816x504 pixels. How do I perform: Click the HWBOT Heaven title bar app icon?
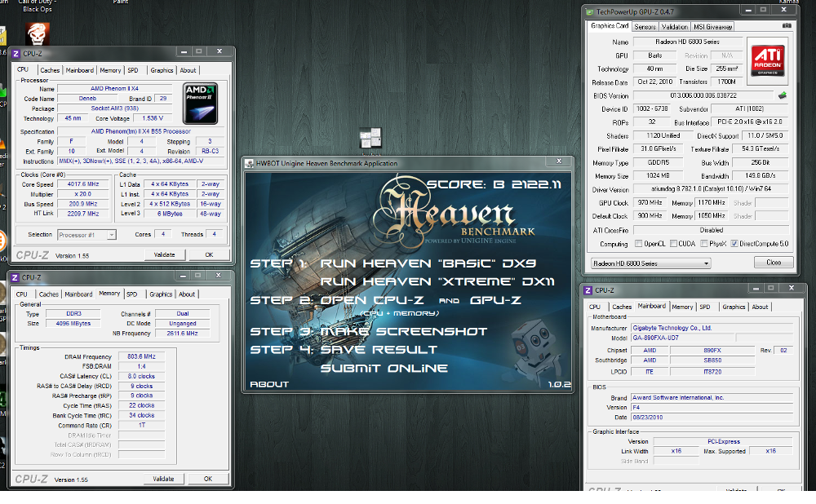click(x=249, y=163)
